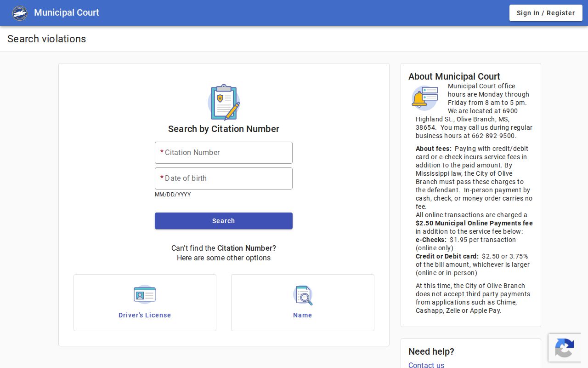Click the 'About fees:' label
Screen dimensions: 588x368
(x=434, y=149)
